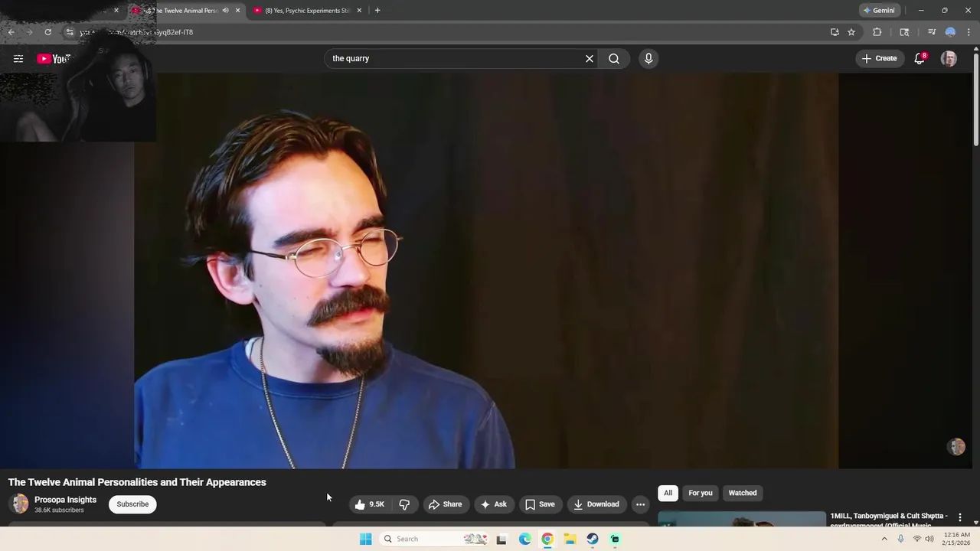Like the video with thumbs up
This screenshot has height=551, width=980.
[x=370, y=504]
